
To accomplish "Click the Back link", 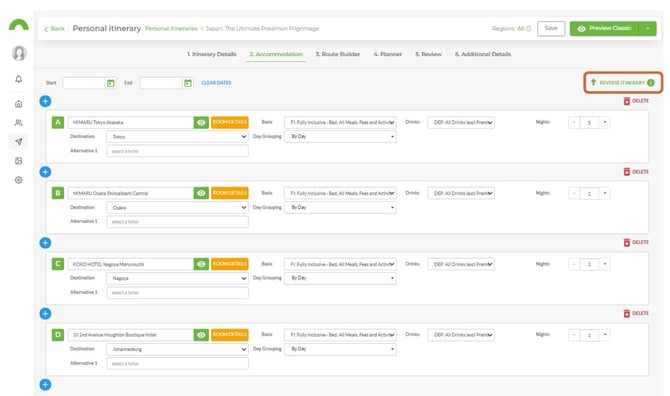I will (x=54, y=29).
